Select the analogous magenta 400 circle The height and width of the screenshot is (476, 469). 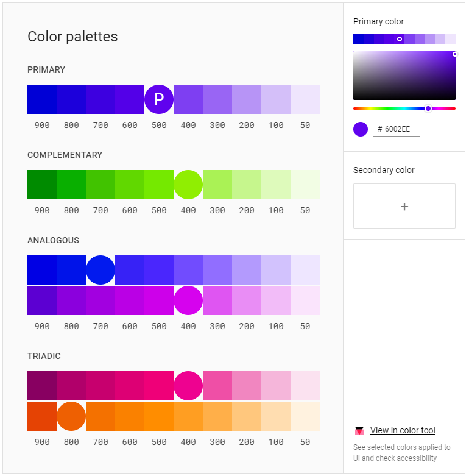[188, 300]
